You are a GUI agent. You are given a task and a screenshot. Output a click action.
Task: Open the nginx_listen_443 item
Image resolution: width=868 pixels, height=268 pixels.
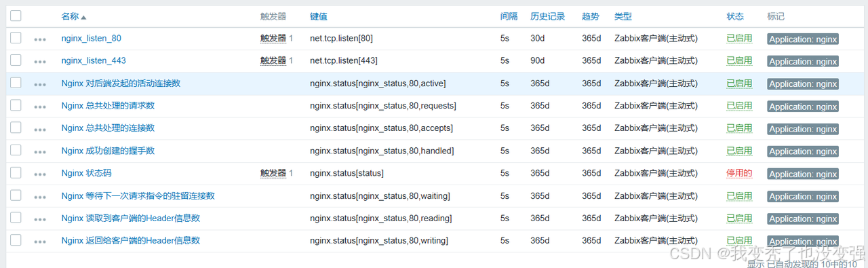pos(94,61)
